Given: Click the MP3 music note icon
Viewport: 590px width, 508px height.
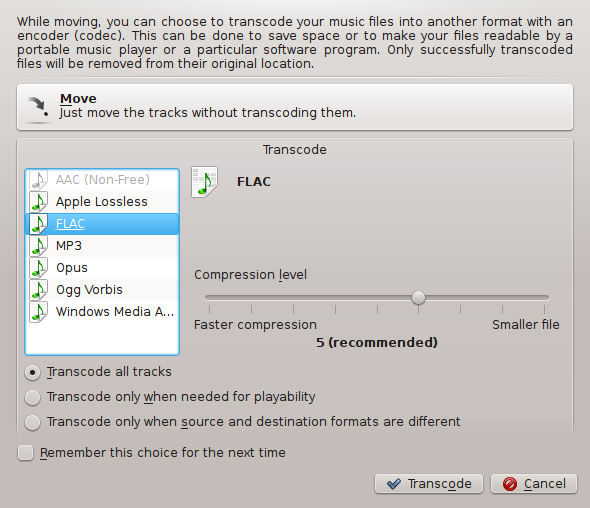Looking at the screenshot, I should click(39, 246).
